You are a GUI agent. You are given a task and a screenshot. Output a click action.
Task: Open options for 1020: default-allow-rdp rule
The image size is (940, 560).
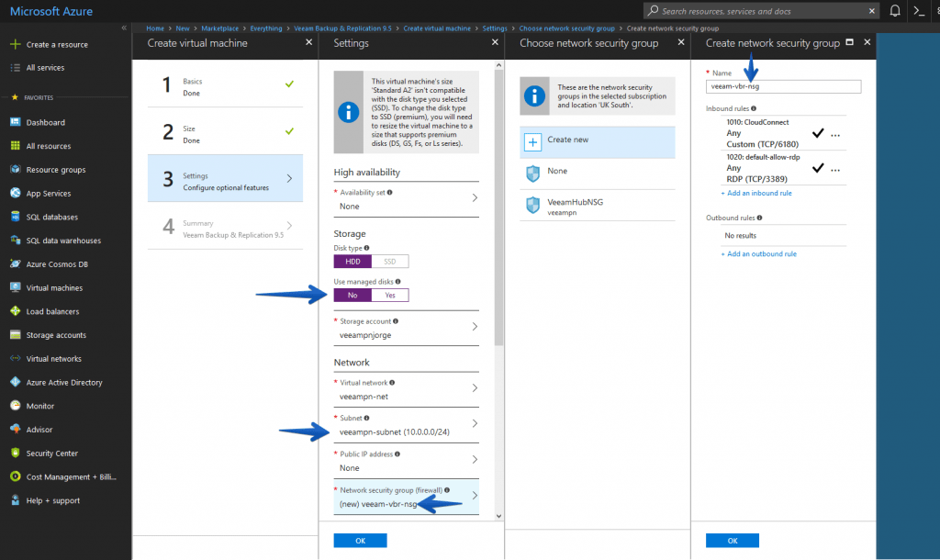pyautogui.click(x=835, y=170)
